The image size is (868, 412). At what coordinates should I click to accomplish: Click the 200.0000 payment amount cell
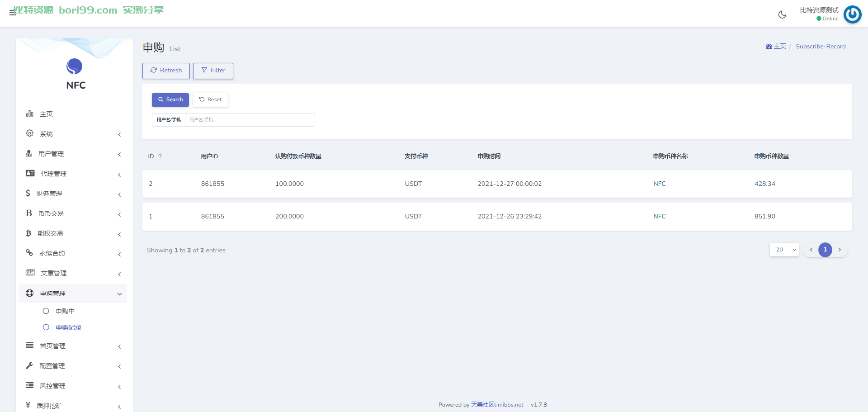pos(289,216)
